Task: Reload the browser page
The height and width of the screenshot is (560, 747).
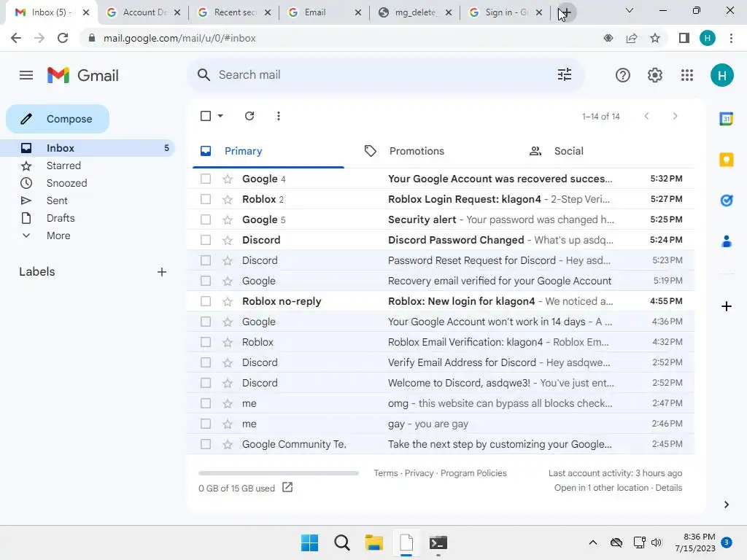Action: (63, 38)
